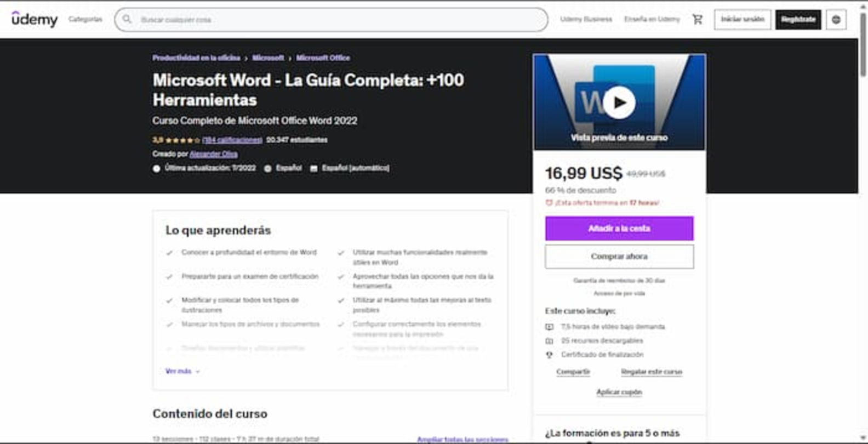Click the Comprar ahora button
This screenshot has width=868, height=444.
click(619, 257)
